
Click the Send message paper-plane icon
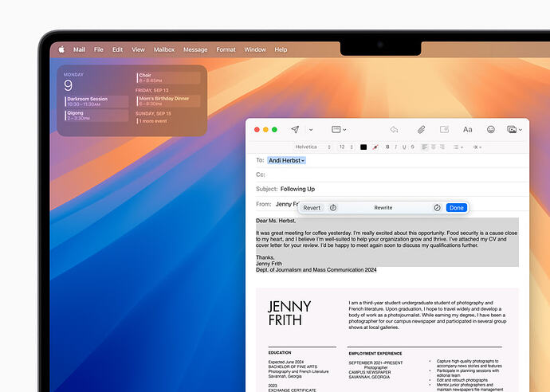[295, 129]
